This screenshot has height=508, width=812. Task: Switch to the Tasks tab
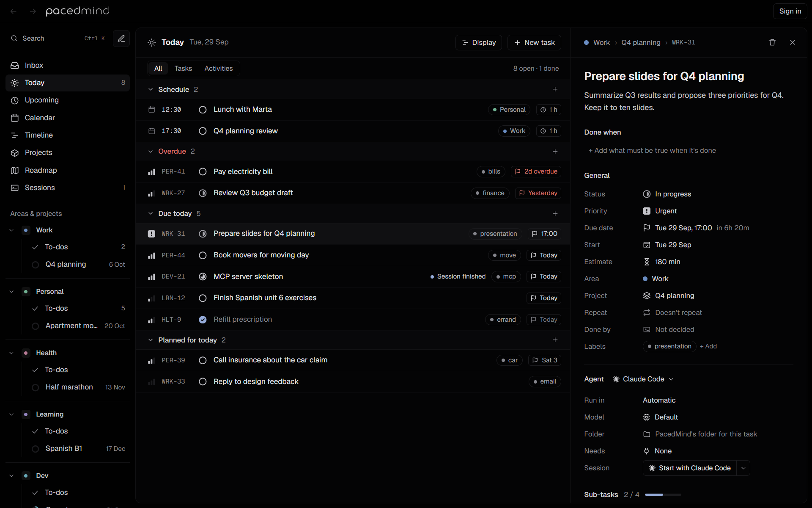183,69
